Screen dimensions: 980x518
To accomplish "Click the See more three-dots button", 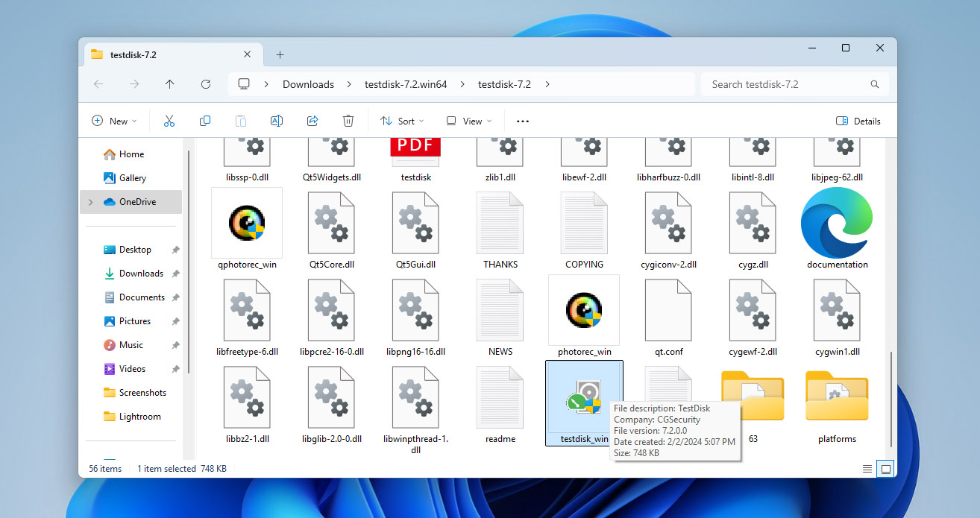I will coord(523,121).
